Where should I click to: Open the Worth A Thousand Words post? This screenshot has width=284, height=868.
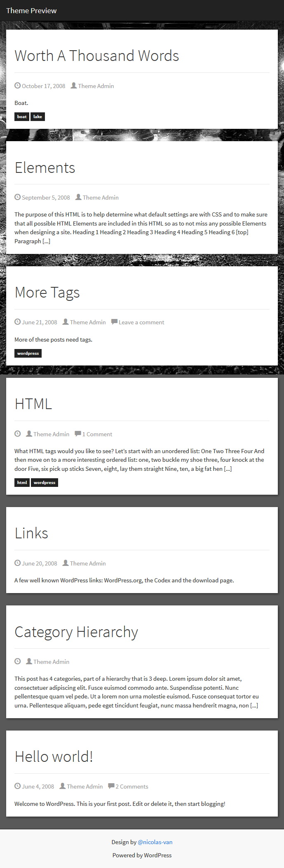pos(97,56)
